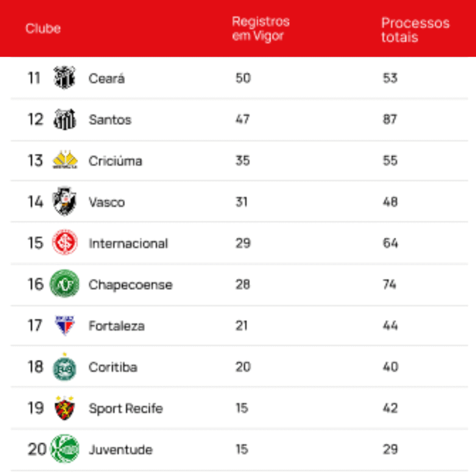Open the Santos club name link
The image size is (476, 476).
point(110,120)
